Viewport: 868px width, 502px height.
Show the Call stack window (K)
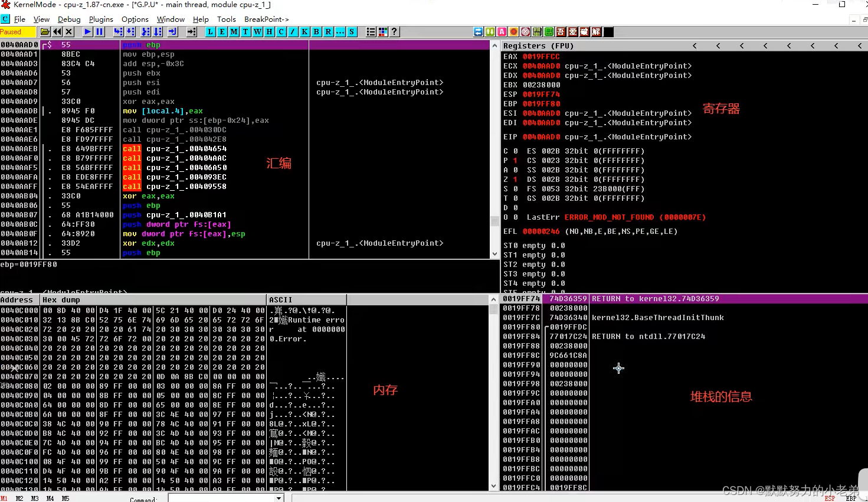[x=305, y=32]
